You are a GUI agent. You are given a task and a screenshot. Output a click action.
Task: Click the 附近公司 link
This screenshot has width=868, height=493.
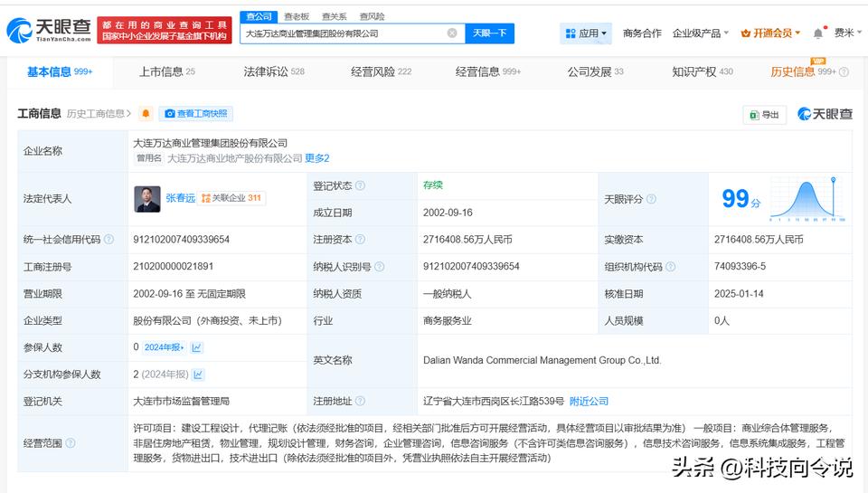[x=589, y=401]
